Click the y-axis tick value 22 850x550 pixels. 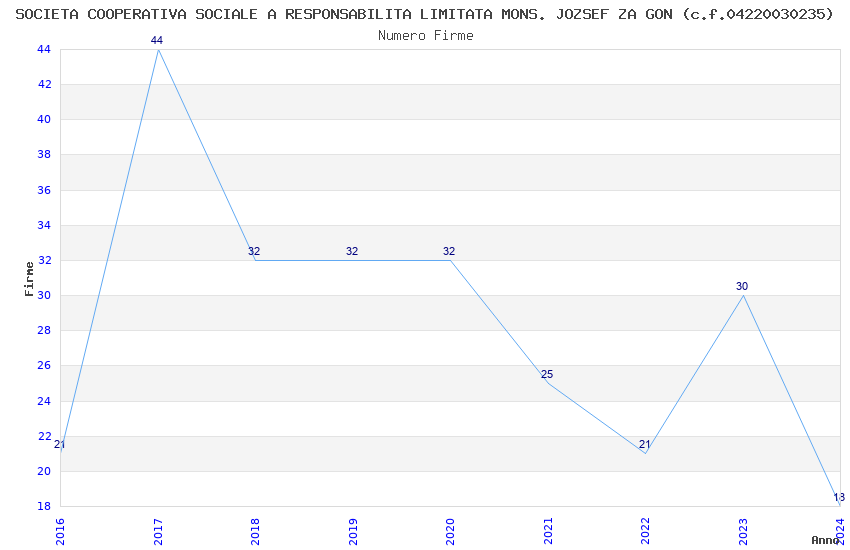44,436
